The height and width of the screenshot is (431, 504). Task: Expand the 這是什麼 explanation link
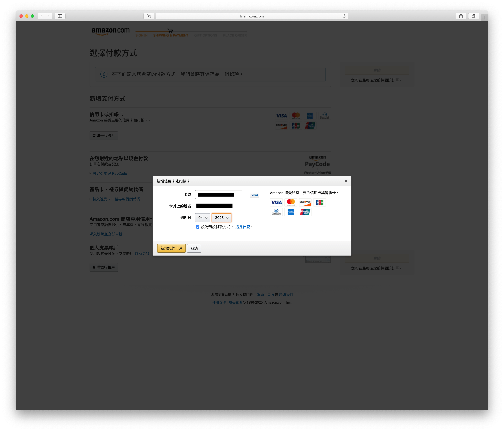pos(244,227)
